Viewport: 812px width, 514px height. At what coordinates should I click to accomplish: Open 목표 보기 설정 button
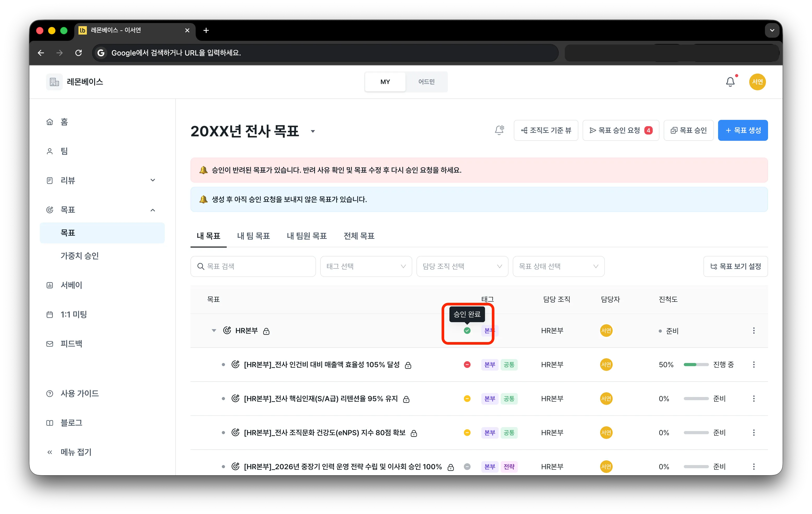tap(735, 266)
